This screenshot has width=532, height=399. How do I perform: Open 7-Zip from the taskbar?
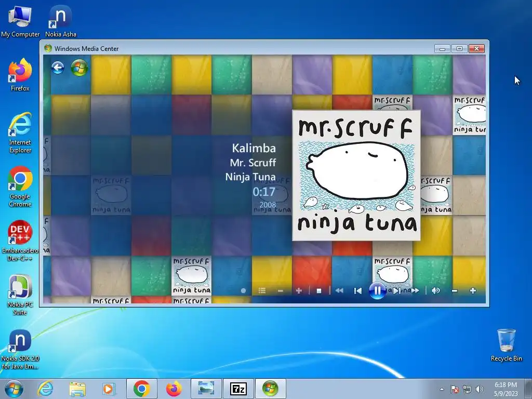(238, 389)
